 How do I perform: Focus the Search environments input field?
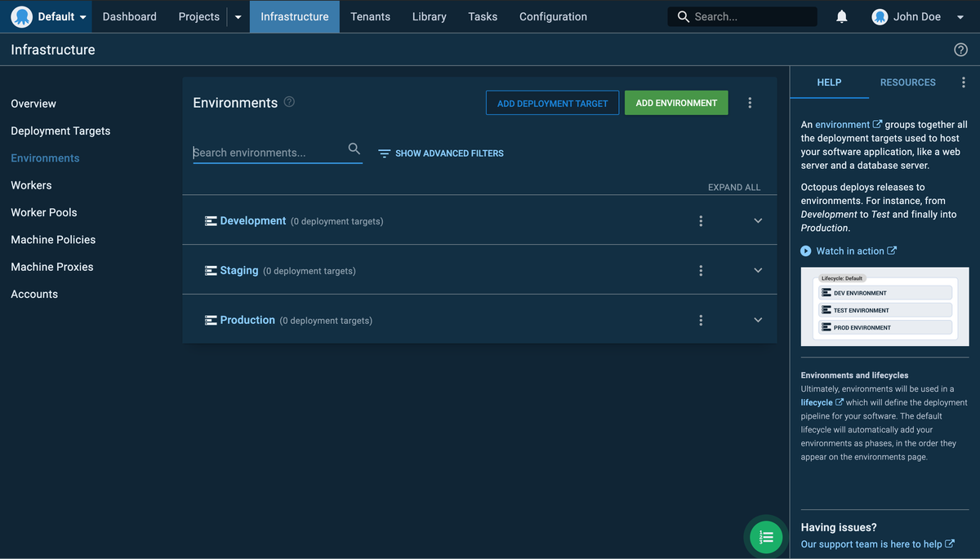coord(268,153)
